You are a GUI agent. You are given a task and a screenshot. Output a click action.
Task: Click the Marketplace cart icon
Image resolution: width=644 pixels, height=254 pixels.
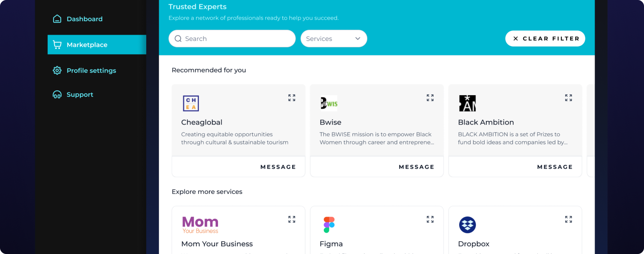[x=57, y=45]
